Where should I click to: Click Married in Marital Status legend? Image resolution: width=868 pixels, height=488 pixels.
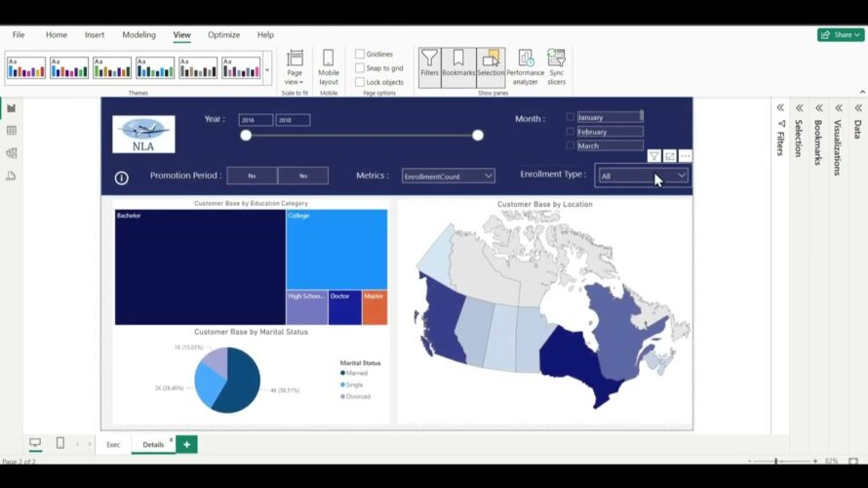click(x=354, y=373)
